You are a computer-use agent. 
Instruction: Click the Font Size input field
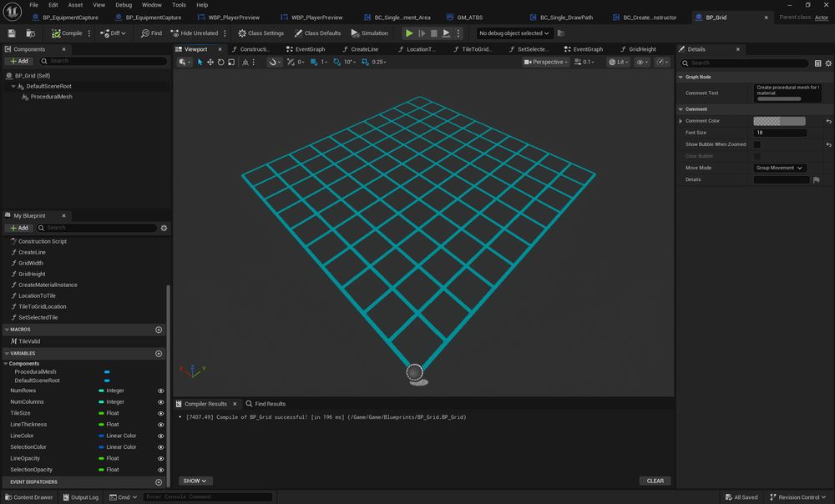780,133
